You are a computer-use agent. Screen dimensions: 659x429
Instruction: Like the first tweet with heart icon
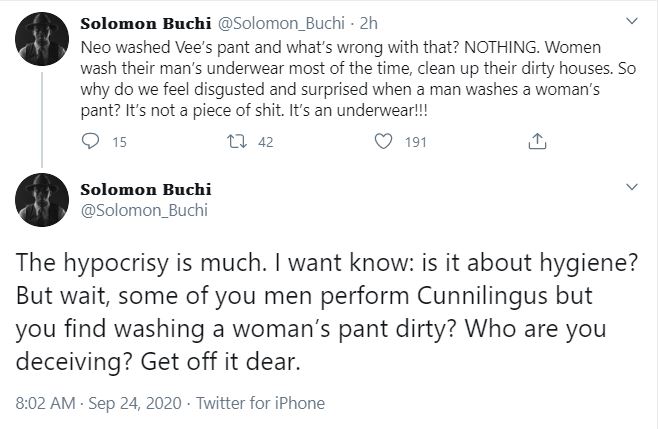(x=383, y=141)
